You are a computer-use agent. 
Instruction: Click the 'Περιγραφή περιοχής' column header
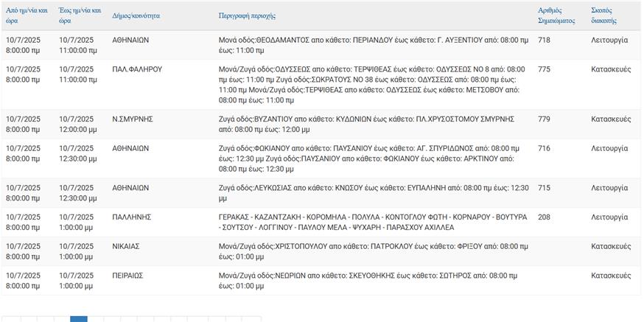pyautogui.click(x=248, y=15)
